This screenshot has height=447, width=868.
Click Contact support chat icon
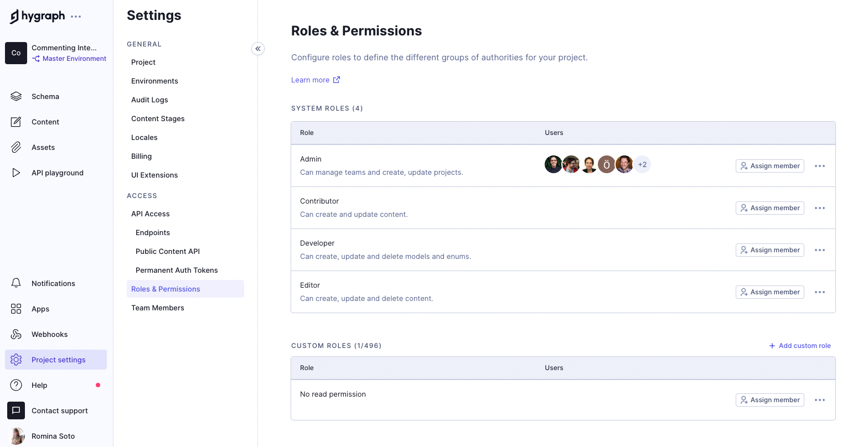tap(16, 410)
